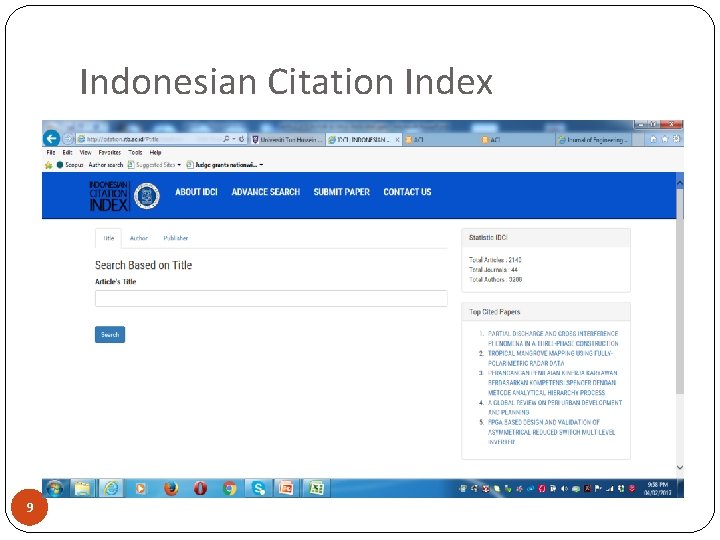Switch to the Journal of Engineering browser tab

pyautogui.click(x=593, y=139)
